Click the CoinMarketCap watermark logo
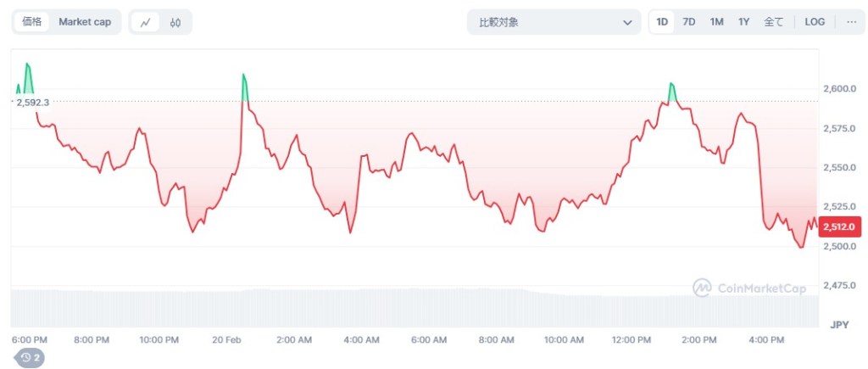The image size is (868, 369). (x=749, y=288)
